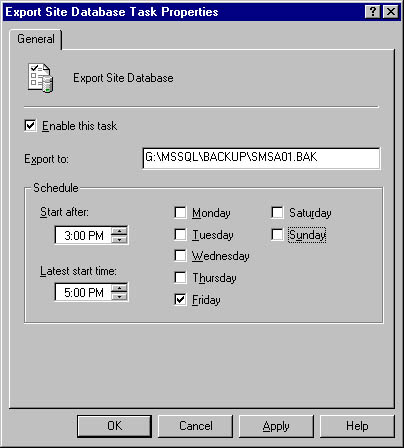Click the context help question mark button

point(373,12)
